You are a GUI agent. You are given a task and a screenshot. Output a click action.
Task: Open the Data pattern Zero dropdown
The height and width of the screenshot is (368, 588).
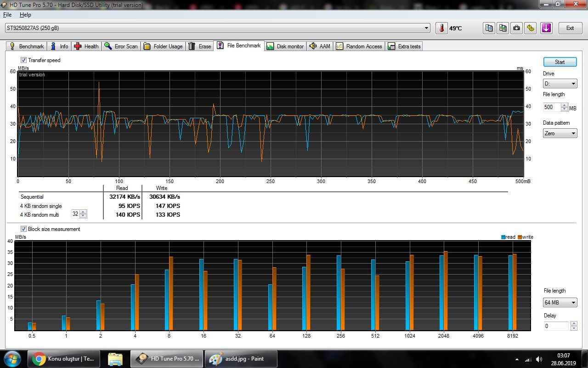(560, 133)
